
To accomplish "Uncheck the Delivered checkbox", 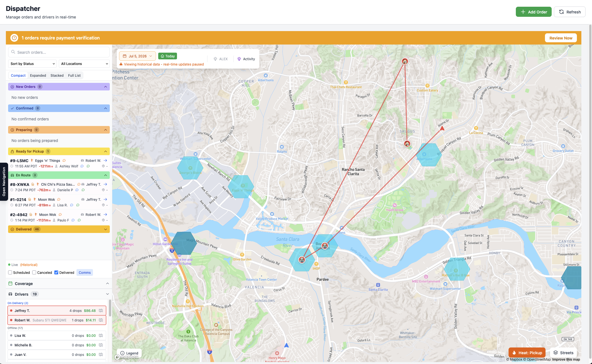I will tap(56, 272).
